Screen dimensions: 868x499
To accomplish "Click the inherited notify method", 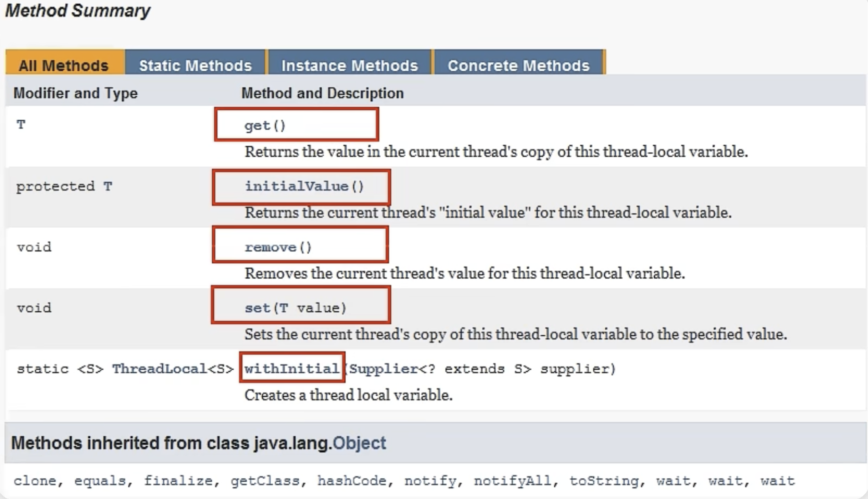I will pyautogui.click(x=430, y=481).
